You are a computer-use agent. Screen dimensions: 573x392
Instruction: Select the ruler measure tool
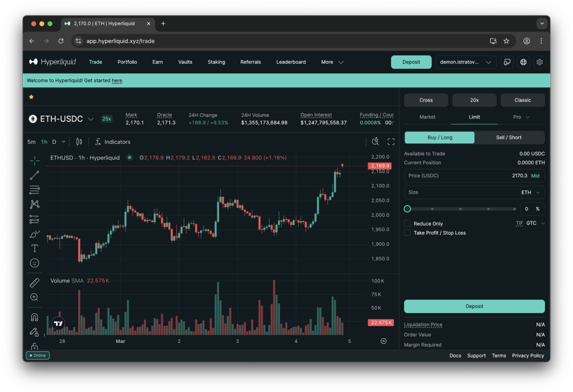point(34,282)
